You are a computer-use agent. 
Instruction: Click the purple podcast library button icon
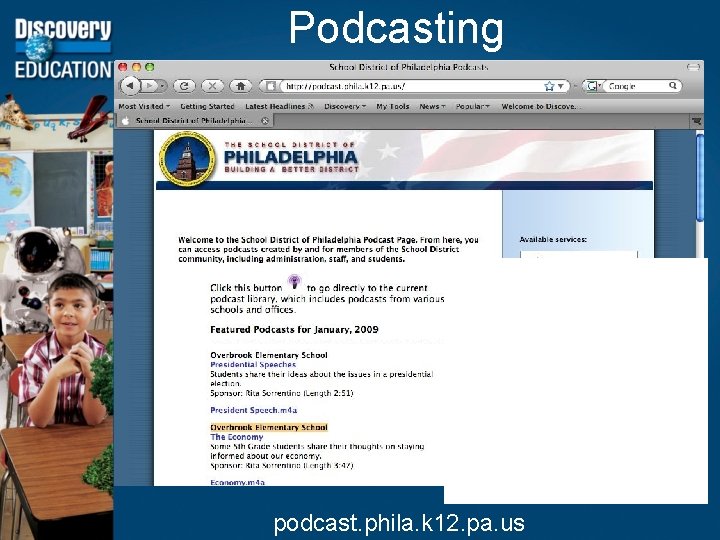[294, 282]
